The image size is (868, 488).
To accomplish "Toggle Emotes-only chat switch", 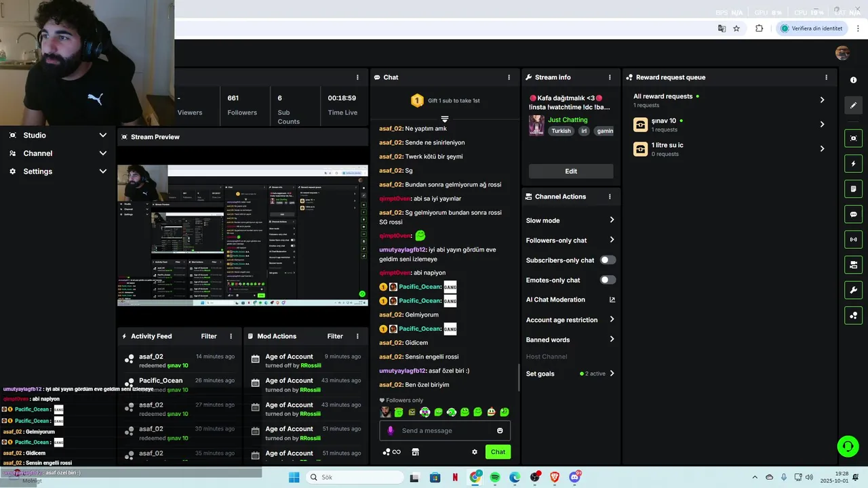I will pyautogui.click(x=608, y=280).
